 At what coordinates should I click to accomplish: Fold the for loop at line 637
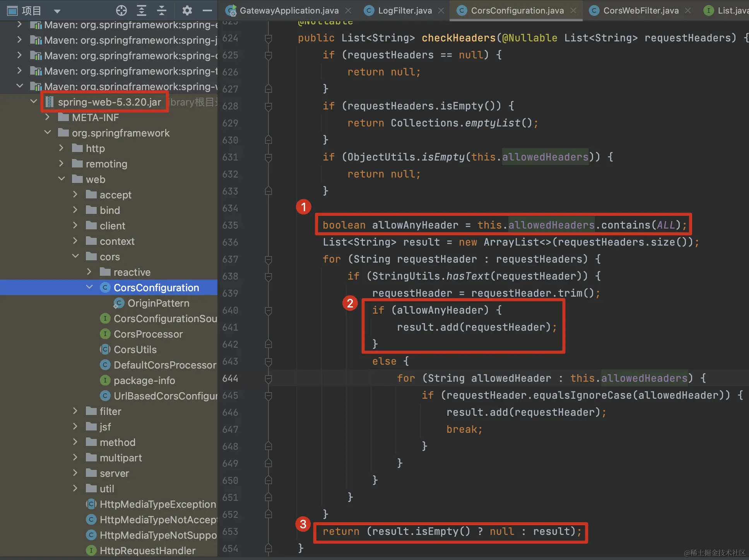[x=268, y=260]
